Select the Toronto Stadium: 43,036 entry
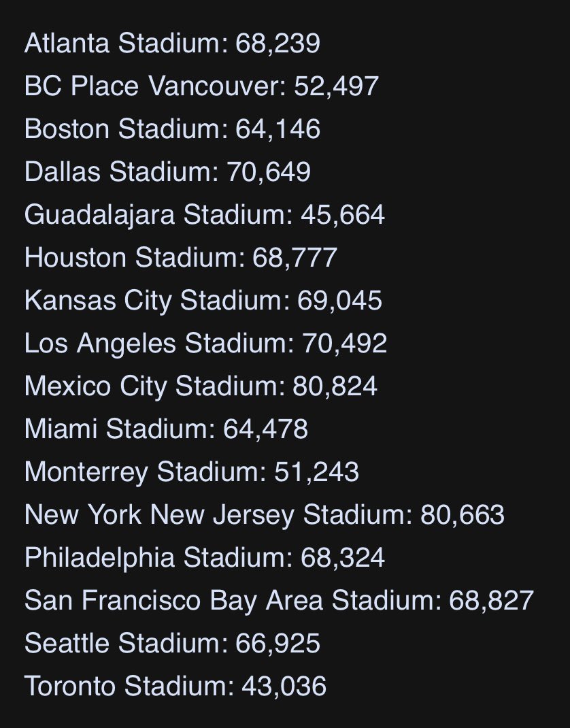 tap(175, 686)
